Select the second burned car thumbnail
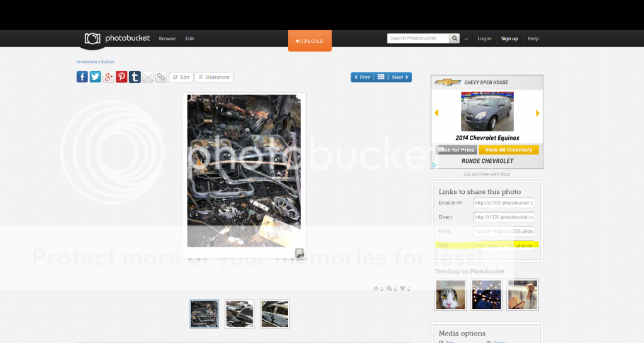 [240, 313]
